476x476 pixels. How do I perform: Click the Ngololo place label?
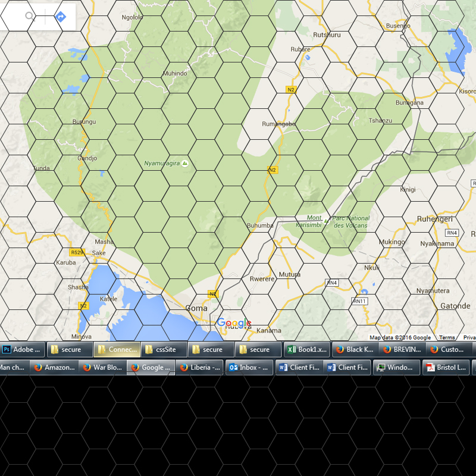132,17
